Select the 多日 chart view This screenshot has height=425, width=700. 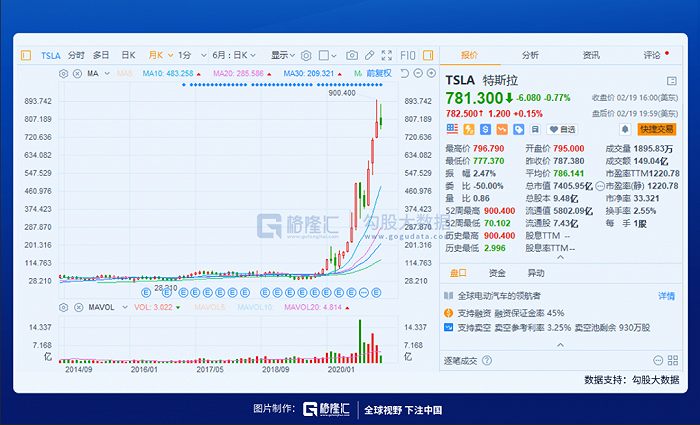click(x=101, y=55)
